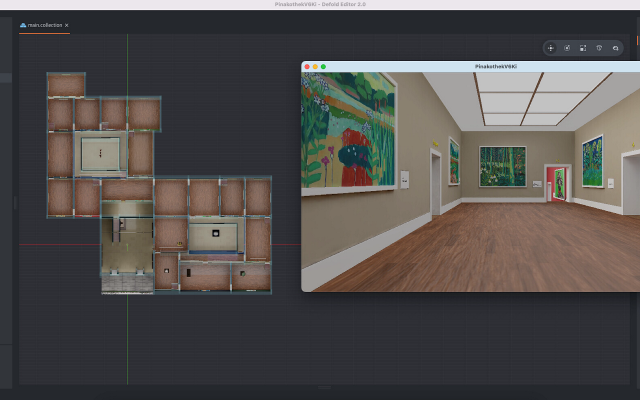640x400 pixels.
Task: Click the forest painting on the far wall
Action: point(502,166)
